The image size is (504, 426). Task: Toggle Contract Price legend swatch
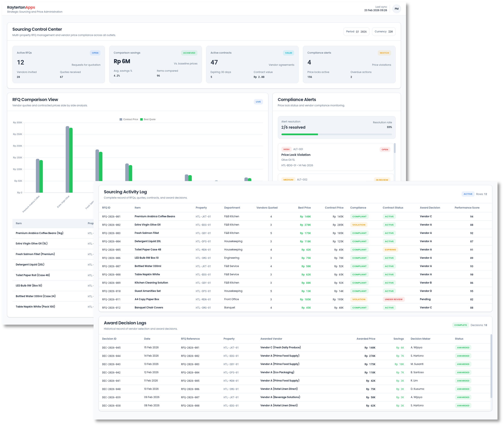point(121,119)
